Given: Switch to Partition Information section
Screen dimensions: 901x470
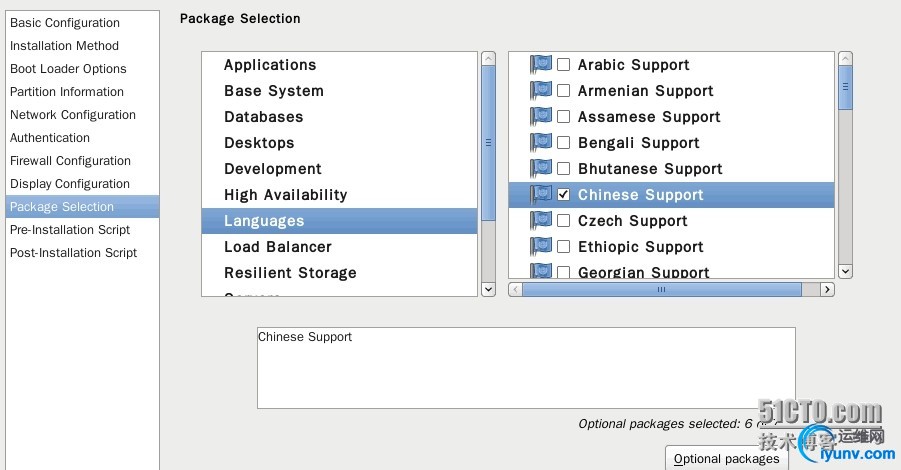Looking at the screenshot, I should pos(67,92).
